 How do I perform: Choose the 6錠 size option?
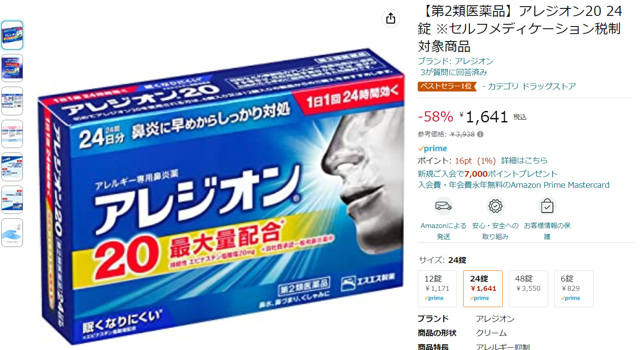[574, 289]
